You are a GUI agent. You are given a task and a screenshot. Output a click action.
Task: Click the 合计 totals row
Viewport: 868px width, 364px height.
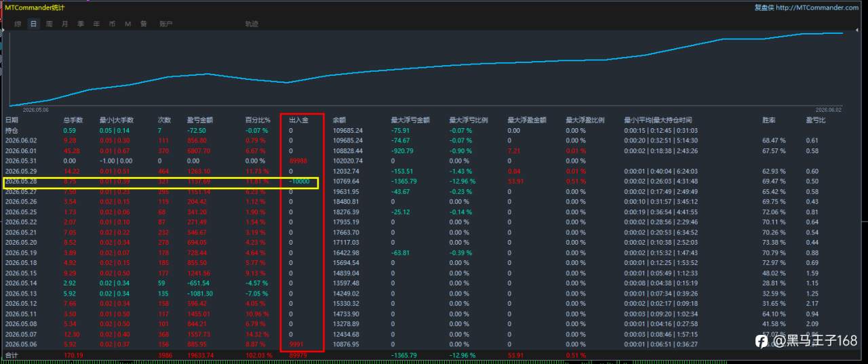(434, 355)
